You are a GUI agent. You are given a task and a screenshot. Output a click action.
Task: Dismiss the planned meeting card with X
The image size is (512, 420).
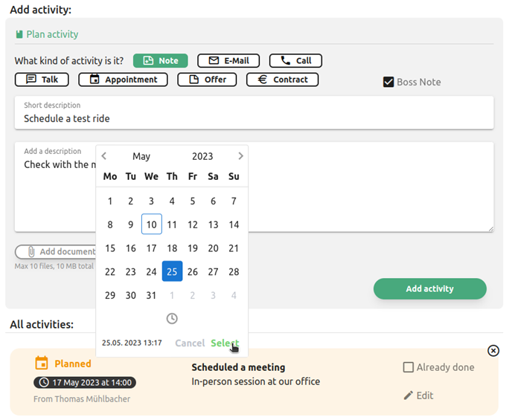click(493, 351)
